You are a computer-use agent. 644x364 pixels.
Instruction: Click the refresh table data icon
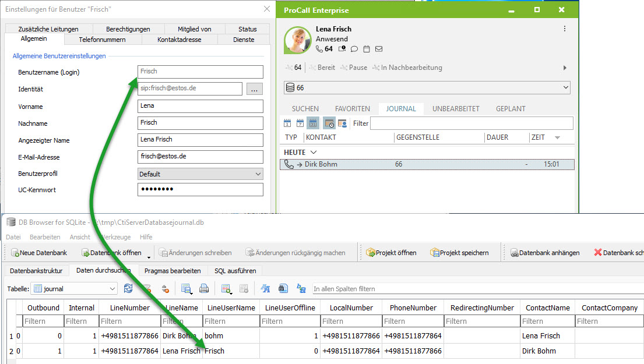(128, 288)
